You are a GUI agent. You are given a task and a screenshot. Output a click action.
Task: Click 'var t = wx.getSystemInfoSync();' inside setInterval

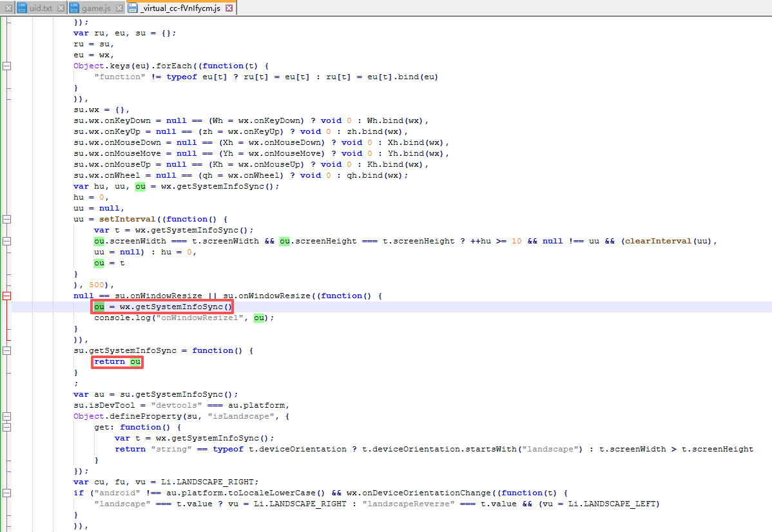coord(174,231)
